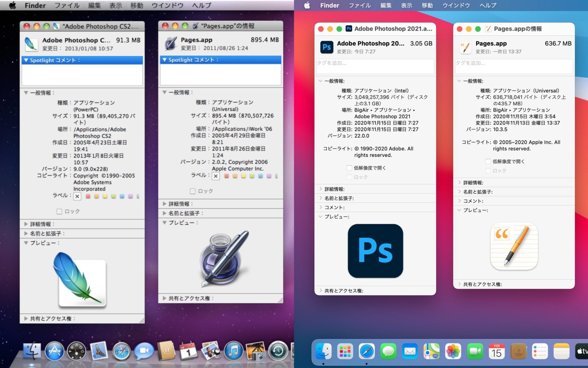Expand 共有とアクセス権 in the Photoshop 2021 window
The height and width of the screenshot is (368, 588).
321,291
